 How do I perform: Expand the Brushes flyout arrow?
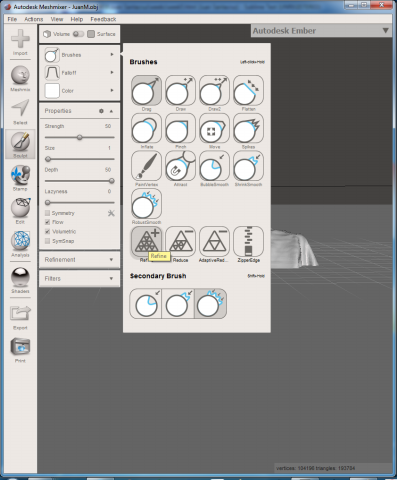112,54
